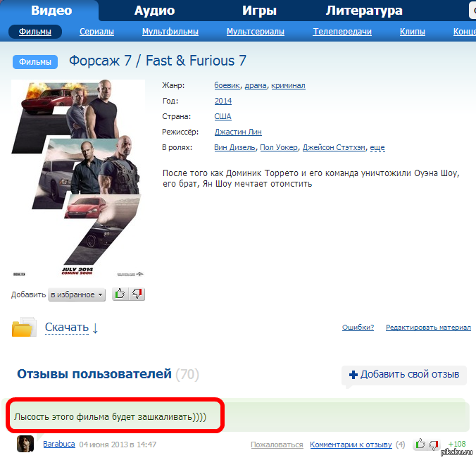Expand cast list with "еще" link
Screen dimensions: 476x460
tap(377, 148)
